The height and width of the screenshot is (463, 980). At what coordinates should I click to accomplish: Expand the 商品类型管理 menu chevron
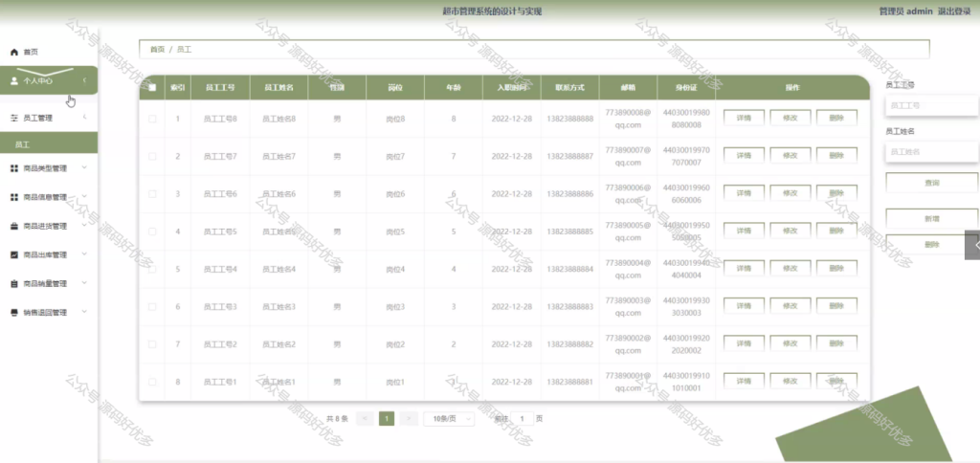84,167
